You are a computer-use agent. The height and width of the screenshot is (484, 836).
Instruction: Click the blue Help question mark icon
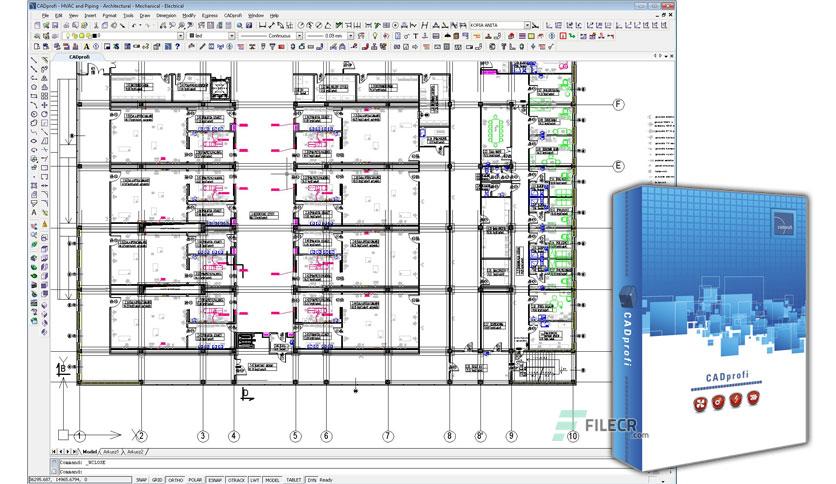coord(178,46)
